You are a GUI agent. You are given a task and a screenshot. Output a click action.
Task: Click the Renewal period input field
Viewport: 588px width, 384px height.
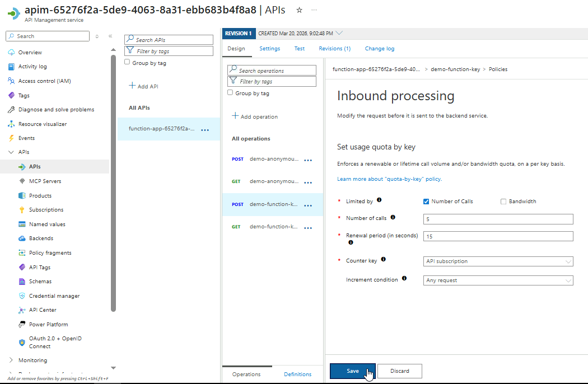point(498,236)
